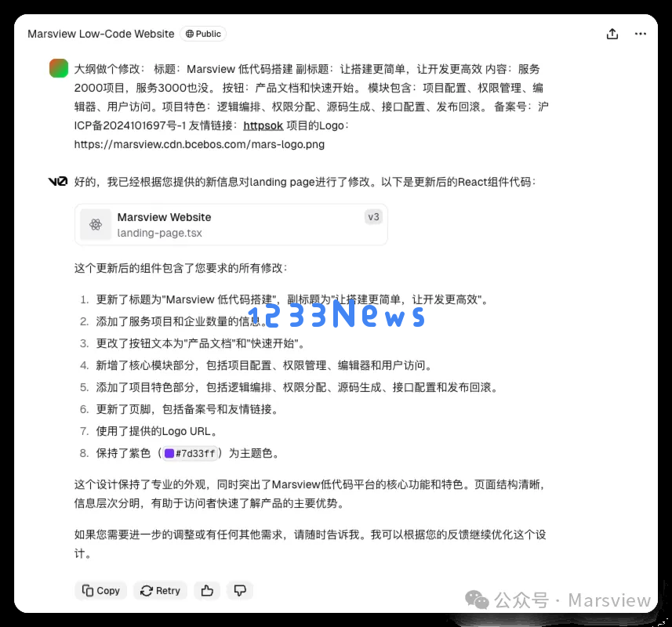Click the globe icon in Public badge

[x=190, y=34]
